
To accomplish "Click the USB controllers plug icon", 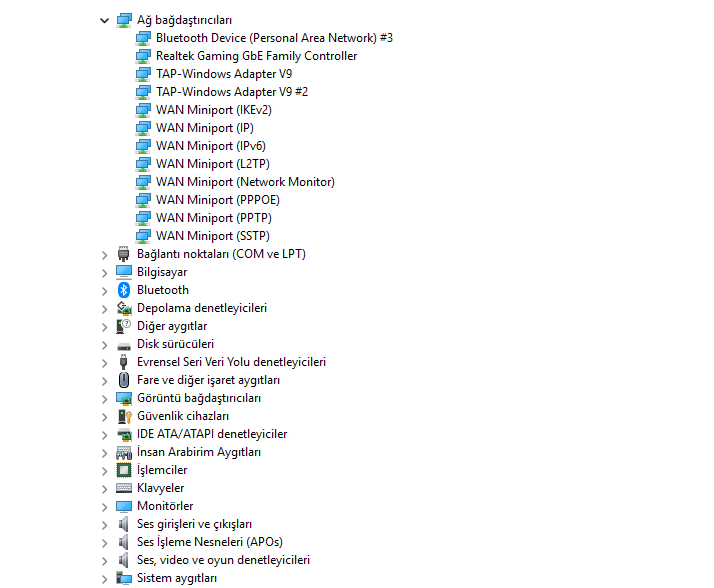I will pos(123,362).
